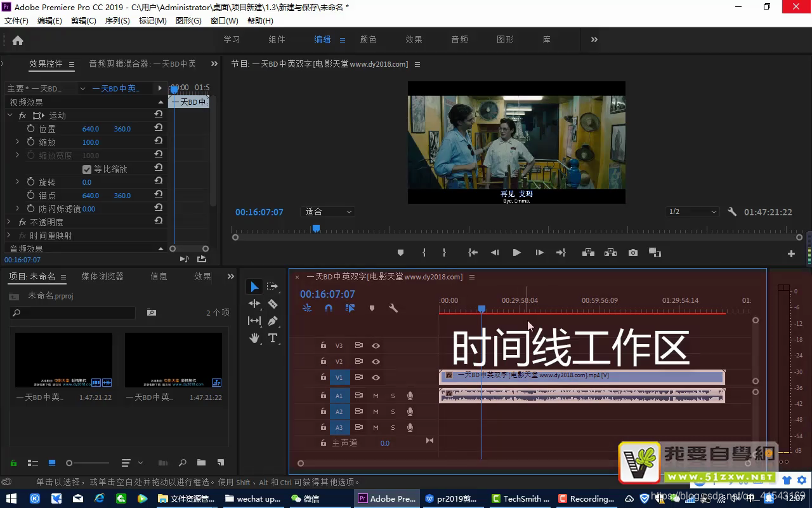Open the 主要 source clip dropdown

[x=82, y=89]
